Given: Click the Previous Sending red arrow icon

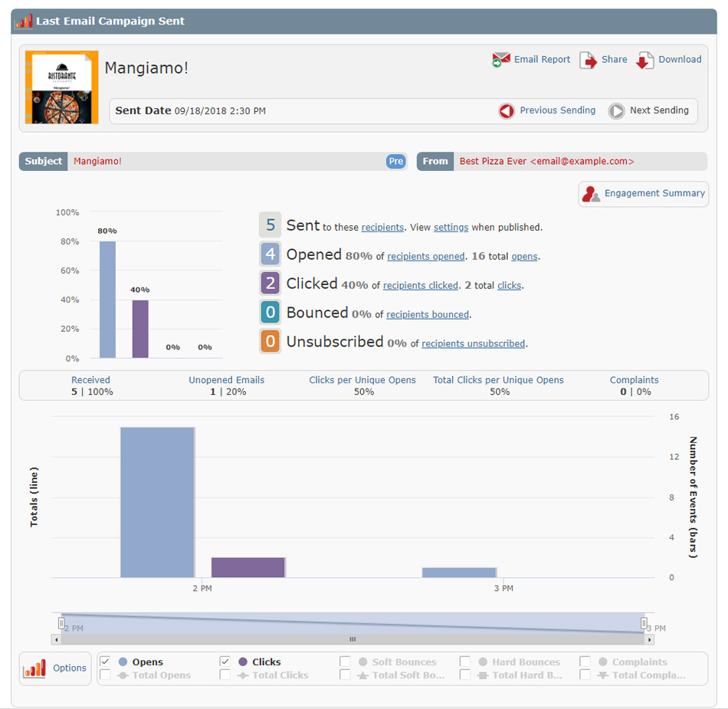Looking at the screenshot, I should 507,111.
